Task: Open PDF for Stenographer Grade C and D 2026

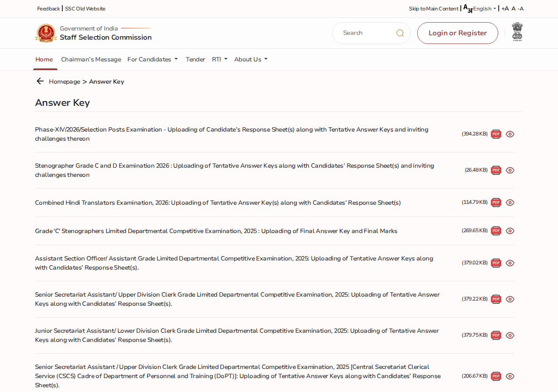Action: click(496, 170)
